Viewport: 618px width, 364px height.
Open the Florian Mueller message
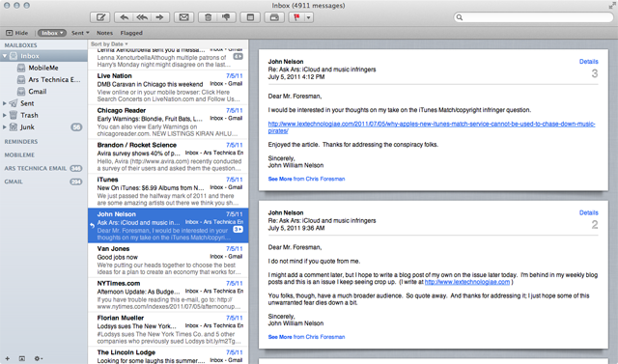coord(168,330)
